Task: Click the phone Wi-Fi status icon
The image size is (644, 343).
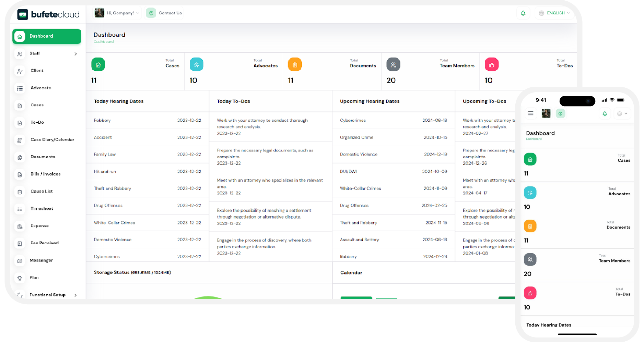Action: [x=612, y=100]
